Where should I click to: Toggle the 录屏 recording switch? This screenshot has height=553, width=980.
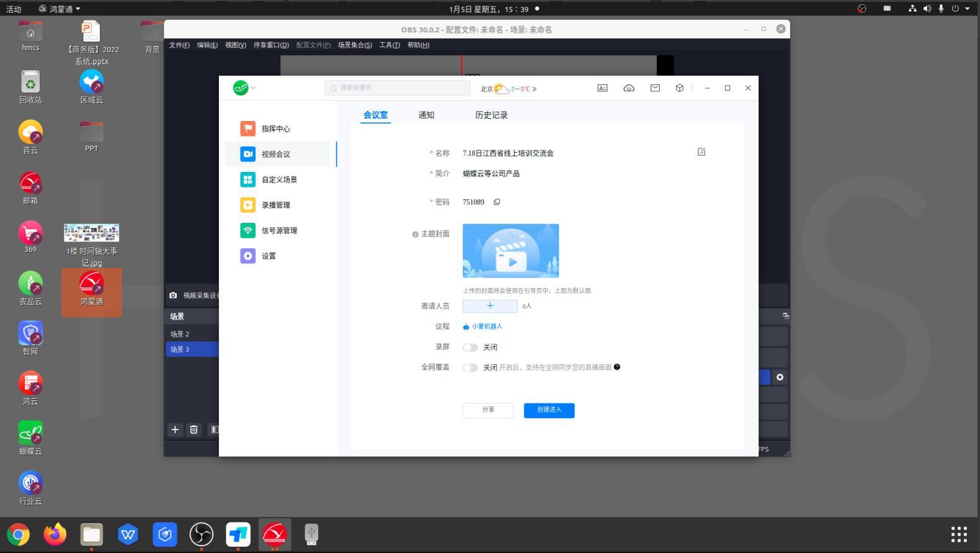point(470,348)
